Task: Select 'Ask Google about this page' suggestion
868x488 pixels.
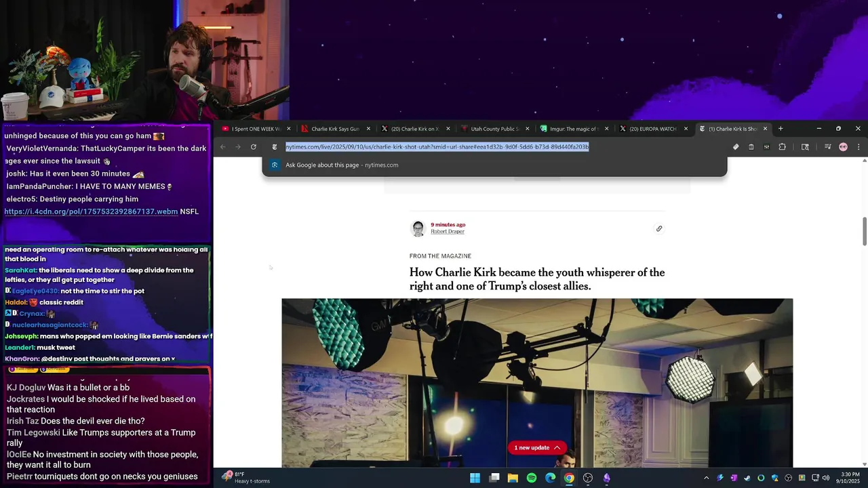Action: 494,165
